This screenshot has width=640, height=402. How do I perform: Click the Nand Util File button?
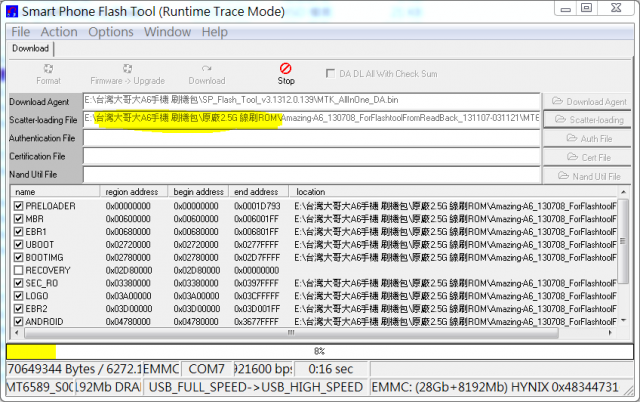coord(588,176)
